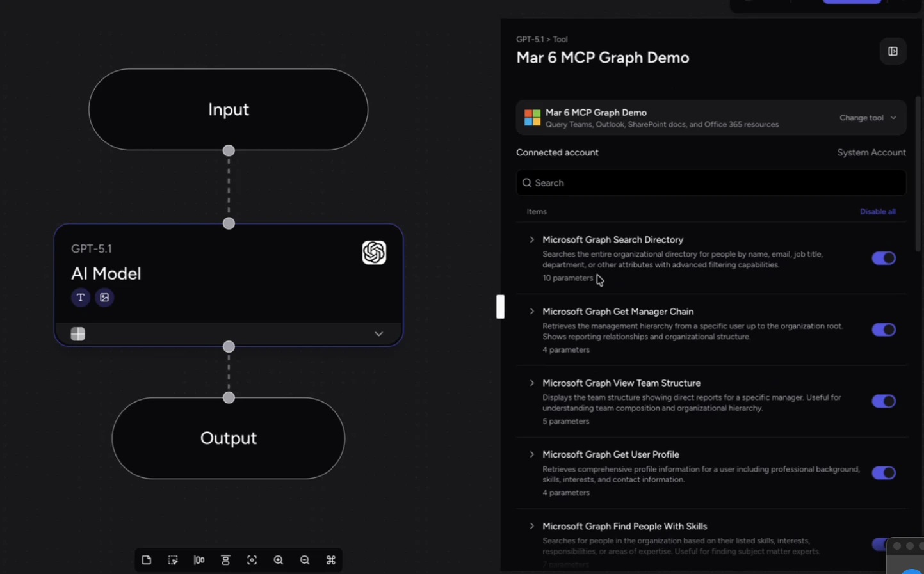Click the fit-to-view focus icon in the toolbar
Screen dimensions: 924x574
(x=252, y=560)
